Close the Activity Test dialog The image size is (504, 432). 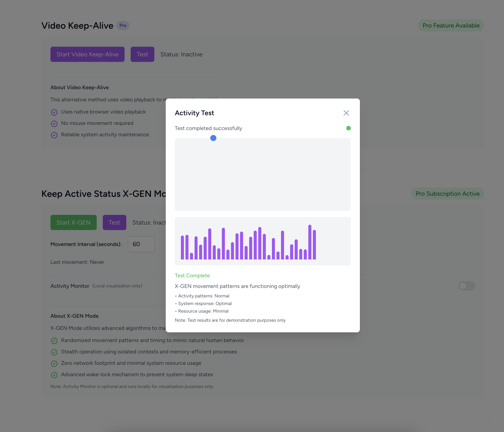tap(346, 113)
